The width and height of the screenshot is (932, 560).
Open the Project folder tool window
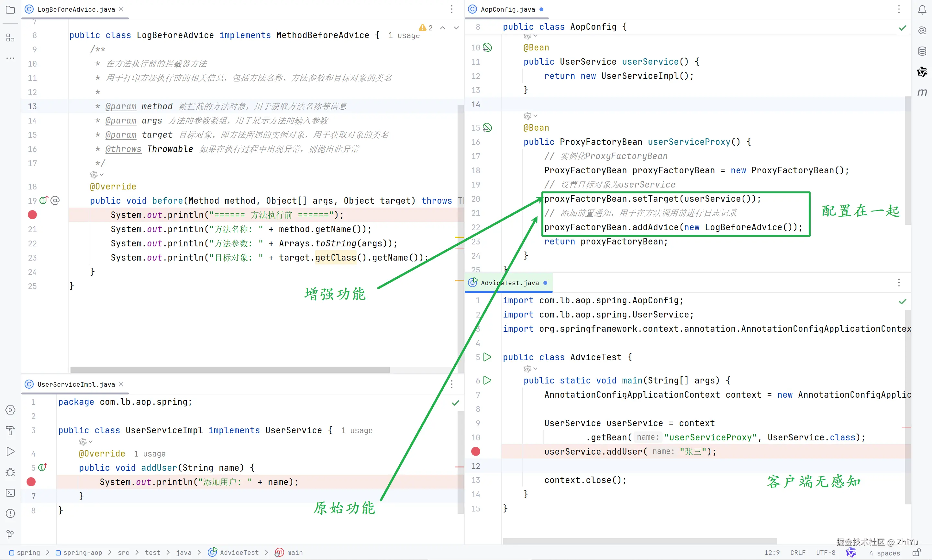pos(10,10)
